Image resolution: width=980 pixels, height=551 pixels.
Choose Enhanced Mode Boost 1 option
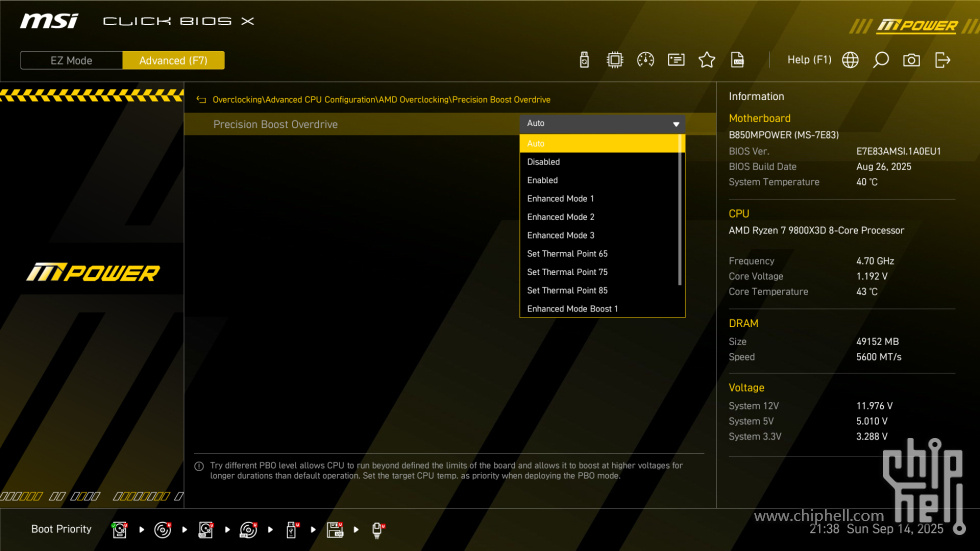tap(599, 309)
